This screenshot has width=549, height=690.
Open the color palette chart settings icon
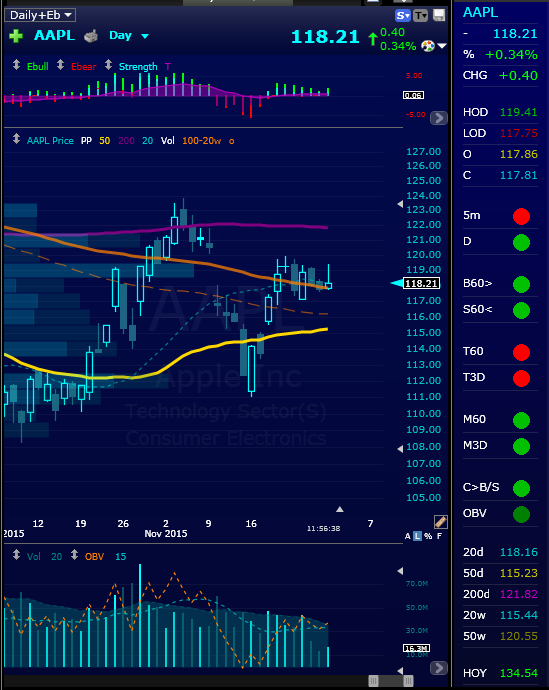(428, 45)
